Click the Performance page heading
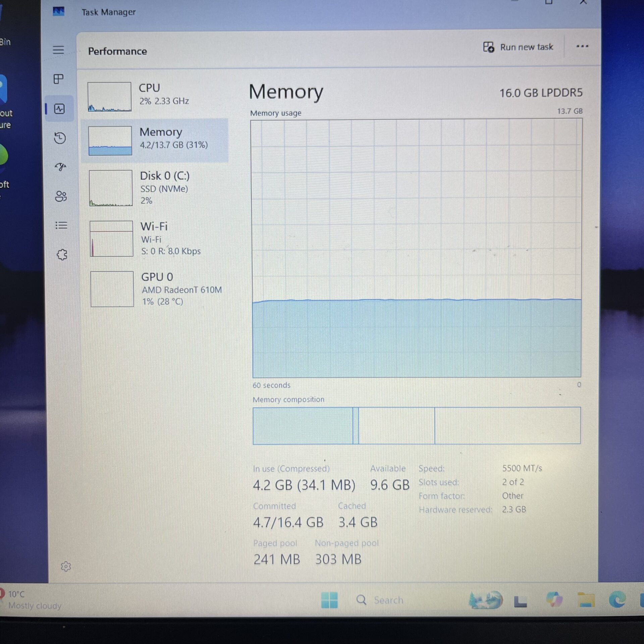Image resolution: width=644 pixels, height=644 pixels. [117, 51]
